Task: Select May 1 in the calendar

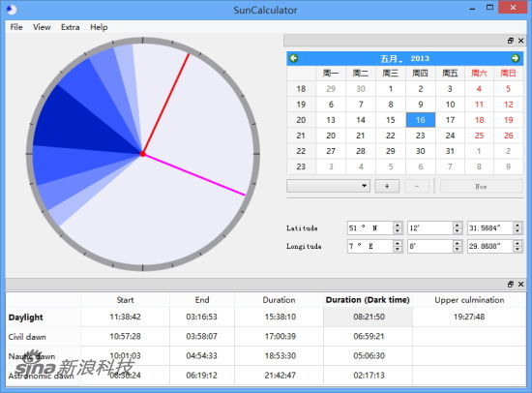Action: pos(391,89)
